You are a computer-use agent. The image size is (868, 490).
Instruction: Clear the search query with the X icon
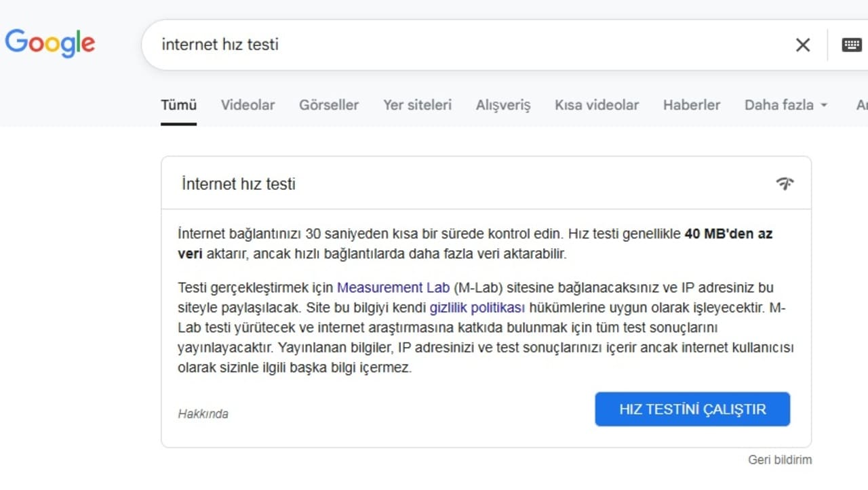click(x=802, y=44)
